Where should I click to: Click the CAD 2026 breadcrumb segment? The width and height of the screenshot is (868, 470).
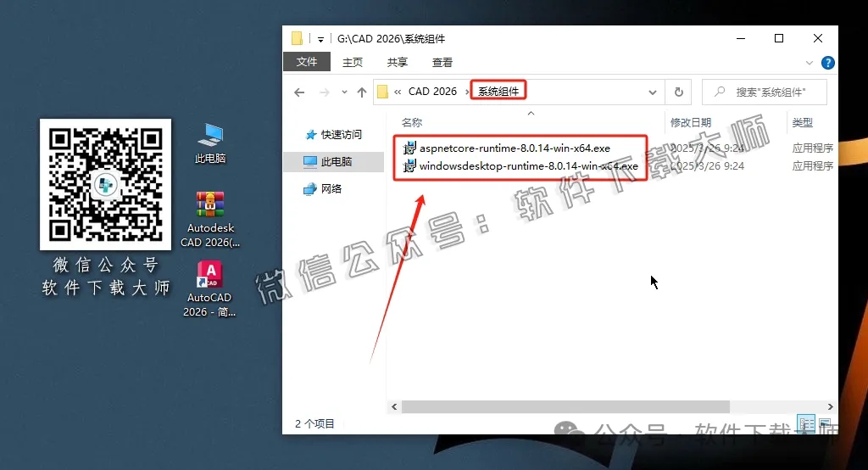tap(432, 92)
